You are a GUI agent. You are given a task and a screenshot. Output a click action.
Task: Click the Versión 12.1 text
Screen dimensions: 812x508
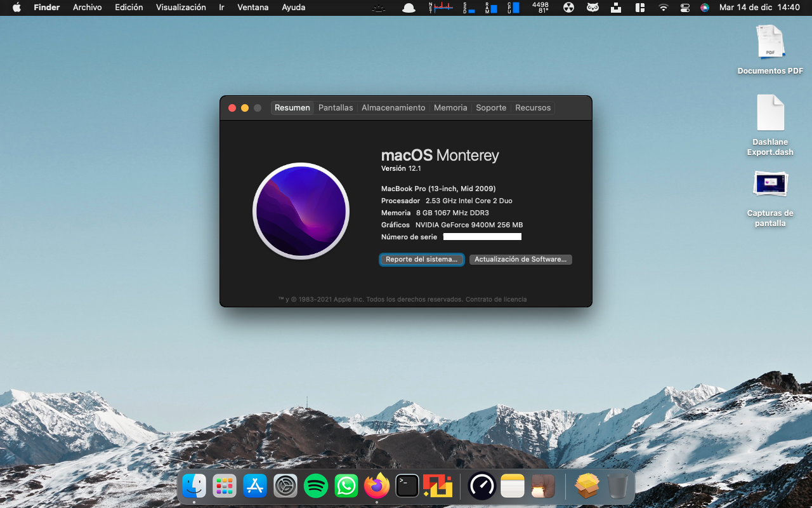(x=401, y=168)
